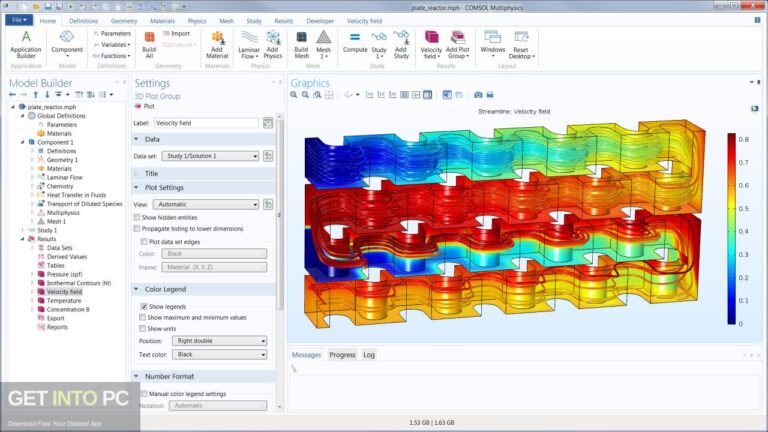Image resolution: width=768 pixels, height=432 pixels.
Task: Click the print icon in Graphics toolbar
Action: click(x=490, y=95)
